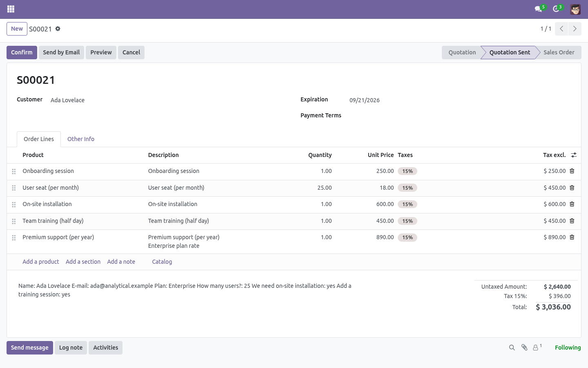
Task: Open the activities clock icon
Action: pyautogui.click(x=556, y=9)
